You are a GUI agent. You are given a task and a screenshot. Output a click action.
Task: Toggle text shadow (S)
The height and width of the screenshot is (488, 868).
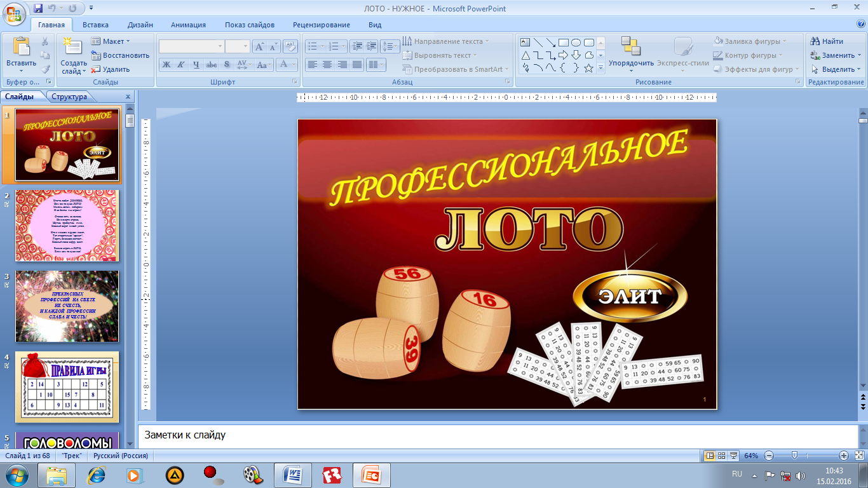(x=227, y=65)
